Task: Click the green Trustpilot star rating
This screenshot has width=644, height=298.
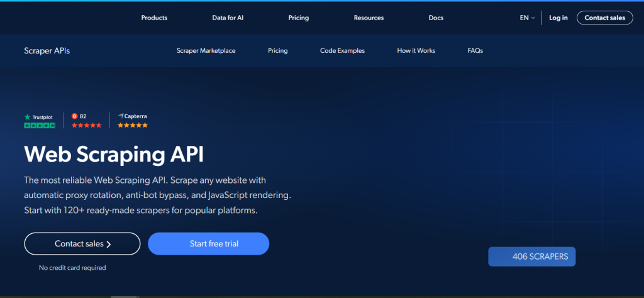Action: click(40, 126)
